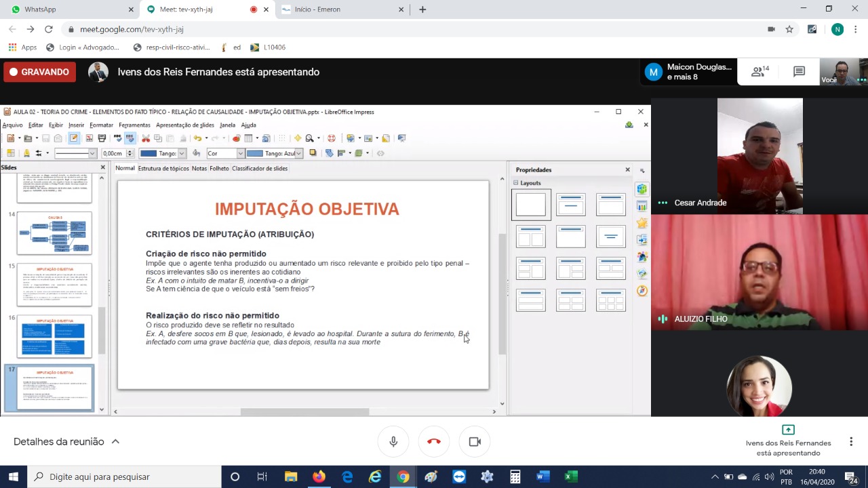Mute the microphone in Meet
Screen dimensions: 868x488
click(393, 442)
